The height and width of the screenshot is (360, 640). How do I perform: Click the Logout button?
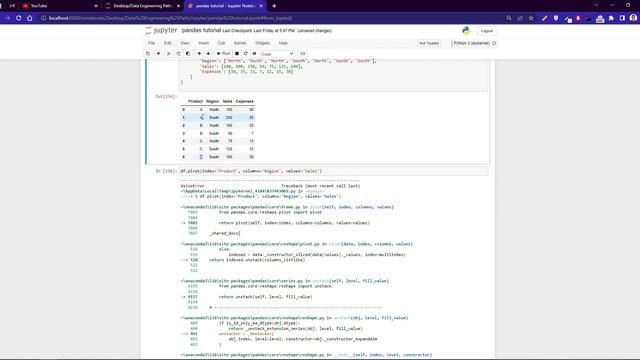click(487, 31)
